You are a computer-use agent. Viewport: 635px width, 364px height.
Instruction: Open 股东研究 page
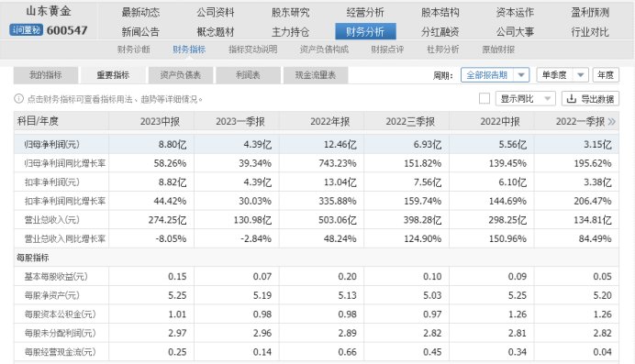click(290, 13)
